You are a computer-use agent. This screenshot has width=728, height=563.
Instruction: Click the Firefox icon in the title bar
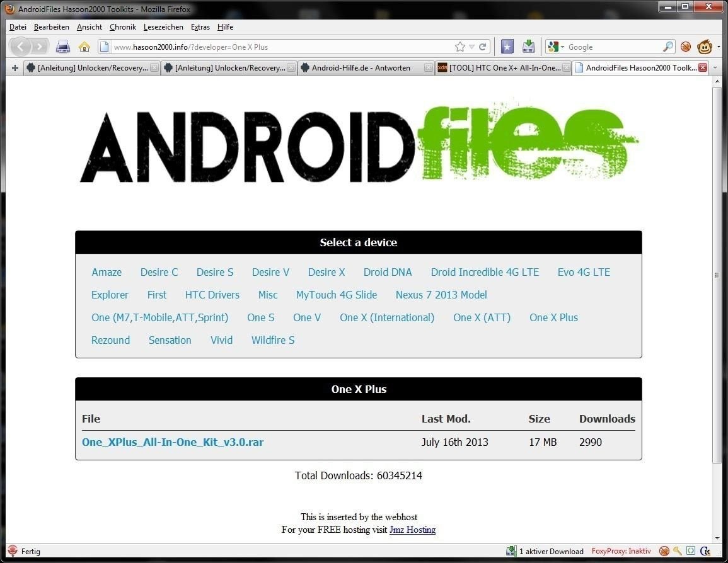(9, 9)
